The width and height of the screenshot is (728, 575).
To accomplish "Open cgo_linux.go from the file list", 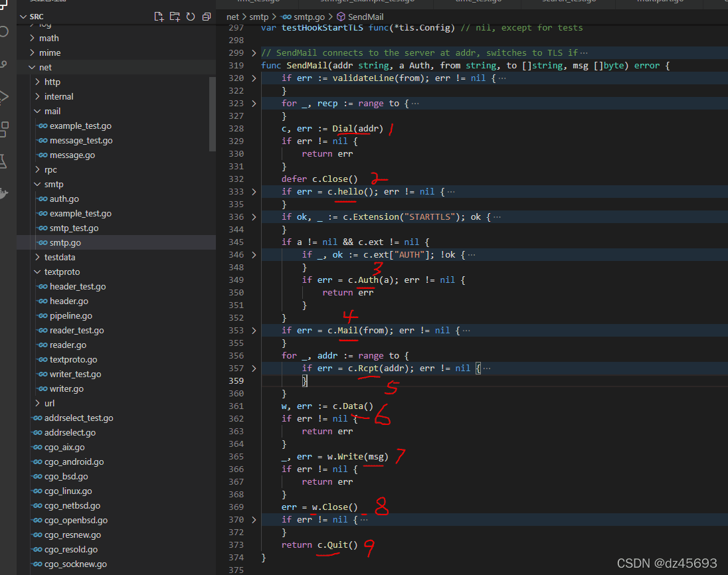I will [x=68, y=491].
